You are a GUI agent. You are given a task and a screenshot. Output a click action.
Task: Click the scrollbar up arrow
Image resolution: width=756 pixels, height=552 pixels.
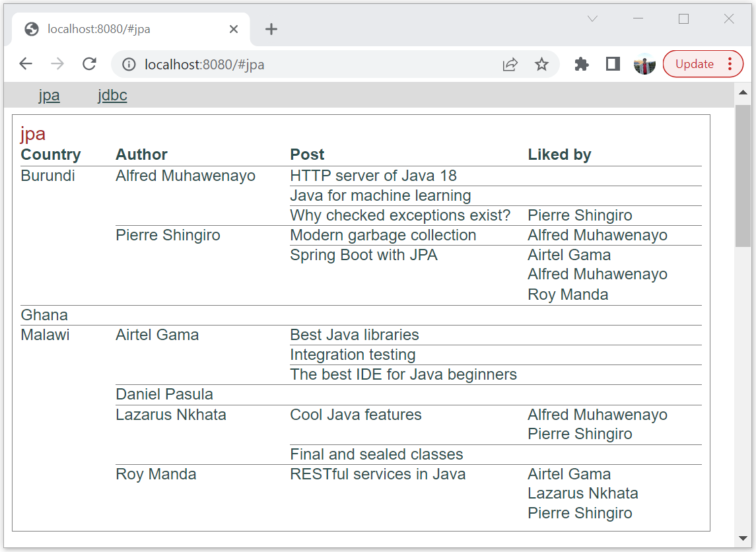click(743, 92)
